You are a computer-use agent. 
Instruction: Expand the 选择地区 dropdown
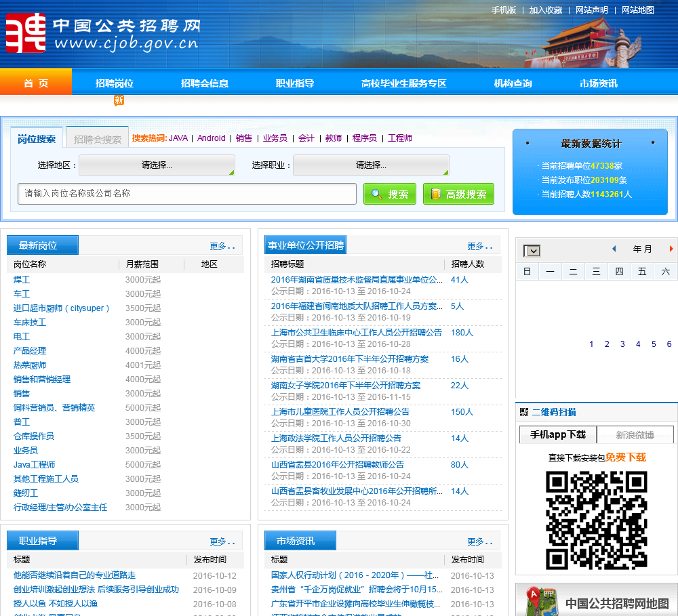coord(157,165)
